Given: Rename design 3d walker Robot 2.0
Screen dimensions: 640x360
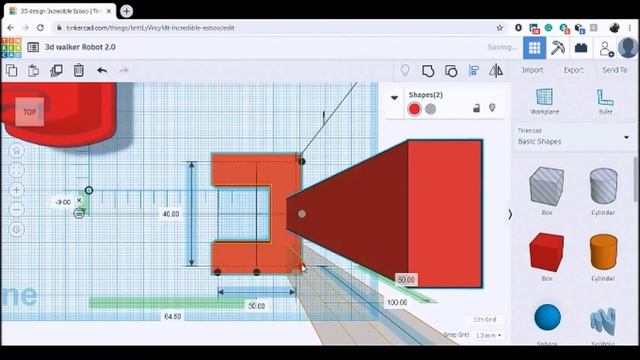Looking at the screenshot, I should tap(80, 47).
